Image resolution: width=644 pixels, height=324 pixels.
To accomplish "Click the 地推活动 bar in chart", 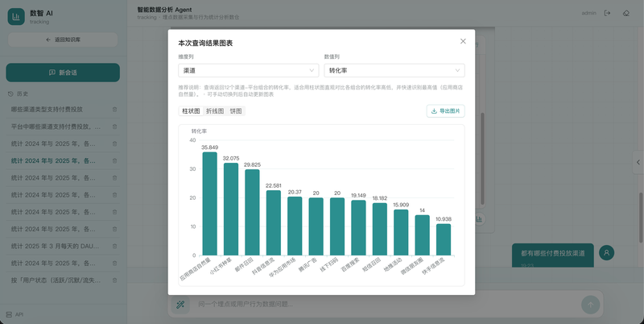I will (401, 232).
